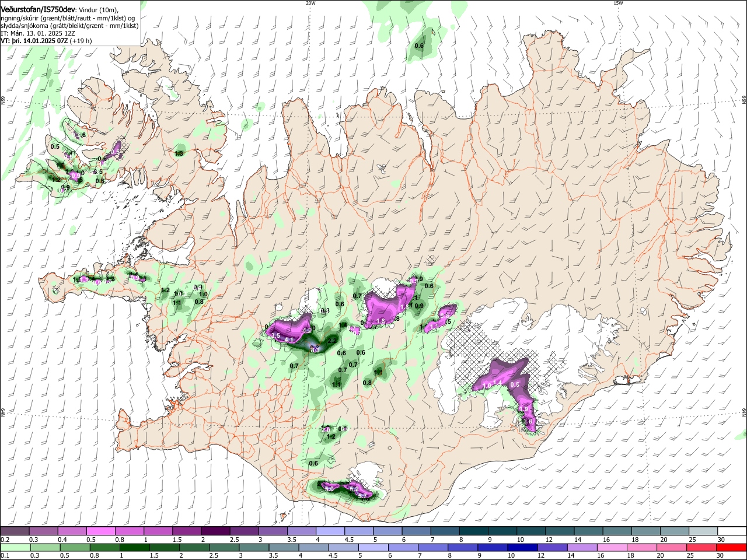This screenshot has height=560, width=747.
Task: Click dark teal top-row swatch between 8 and 9
Action: tap(474, 531)
